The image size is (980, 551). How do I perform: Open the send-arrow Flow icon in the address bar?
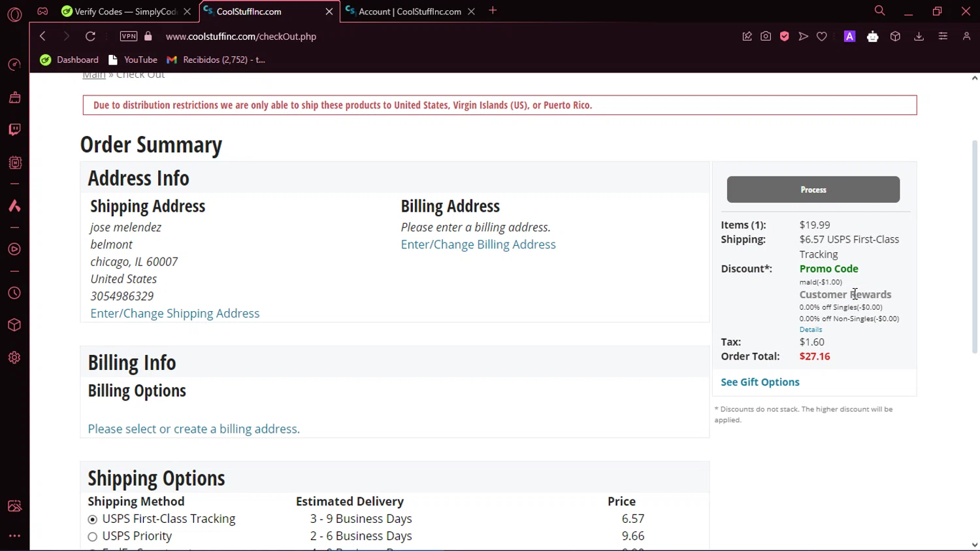click(x=804, y=37)
